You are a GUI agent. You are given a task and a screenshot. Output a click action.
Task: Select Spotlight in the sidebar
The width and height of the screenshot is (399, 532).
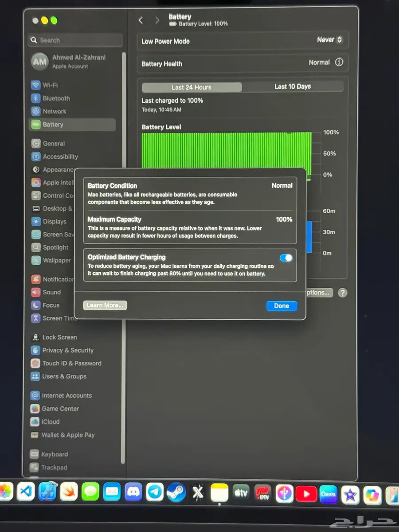(50, 247)
